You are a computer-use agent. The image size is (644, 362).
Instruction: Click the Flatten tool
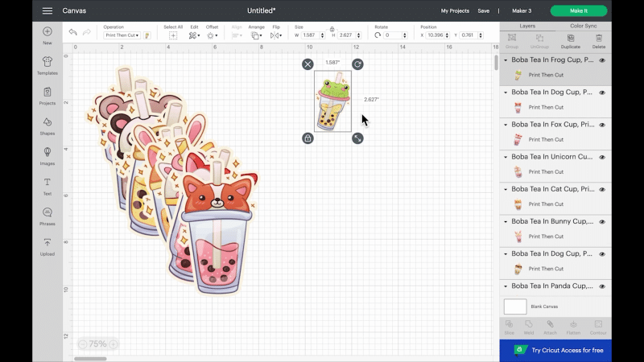pos(573,327)
